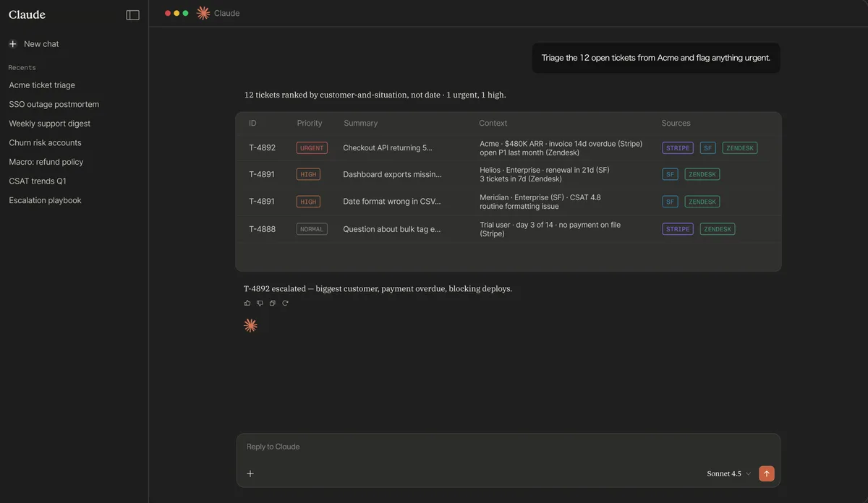Give the response a thumbs down
Image resolution: width=868 pixels, height=503 pixels.
coord(260,303)
